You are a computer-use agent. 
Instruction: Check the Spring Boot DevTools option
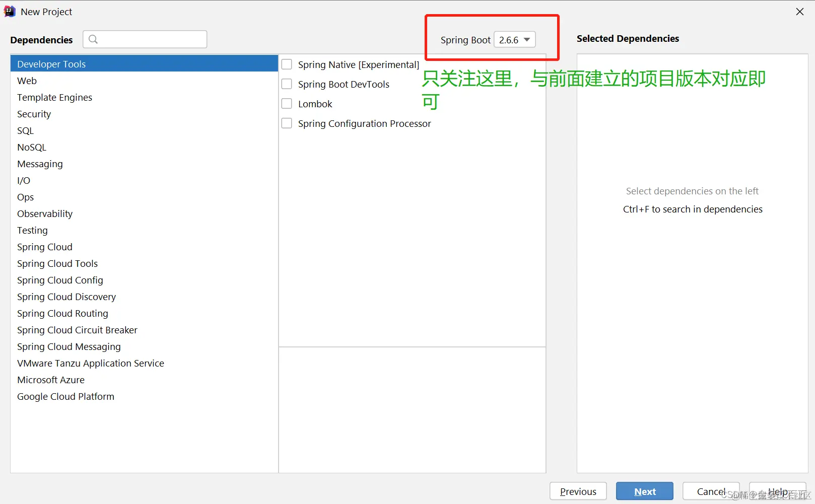point(287,84)
